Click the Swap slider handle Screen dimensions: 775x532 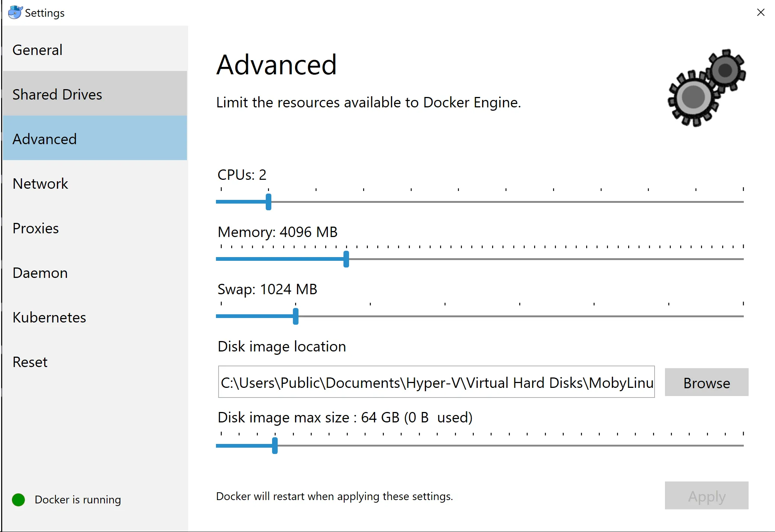tap(296, 316)
